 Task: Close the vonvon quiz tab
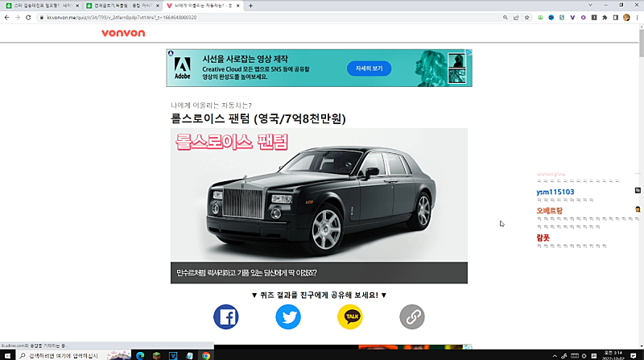click(237, 6)
